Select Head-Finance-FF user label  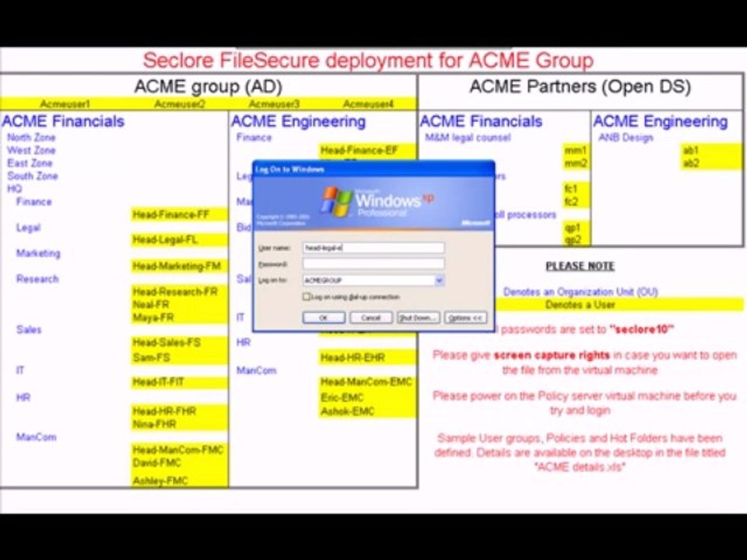(171, 215)
